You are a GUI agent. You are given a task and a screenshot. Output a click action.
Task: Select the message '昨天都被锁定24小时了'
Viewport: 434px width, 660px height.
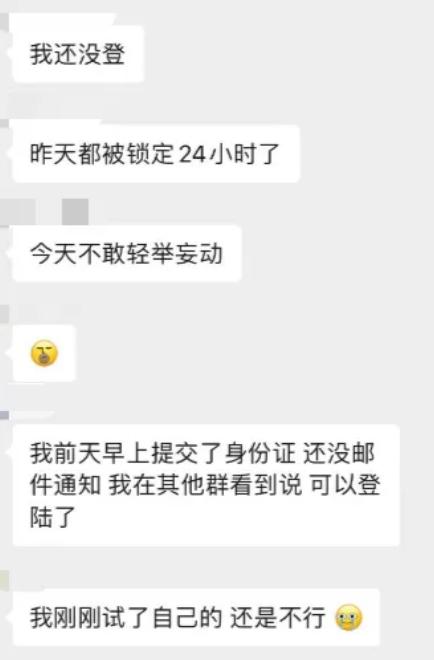(156, 154)
